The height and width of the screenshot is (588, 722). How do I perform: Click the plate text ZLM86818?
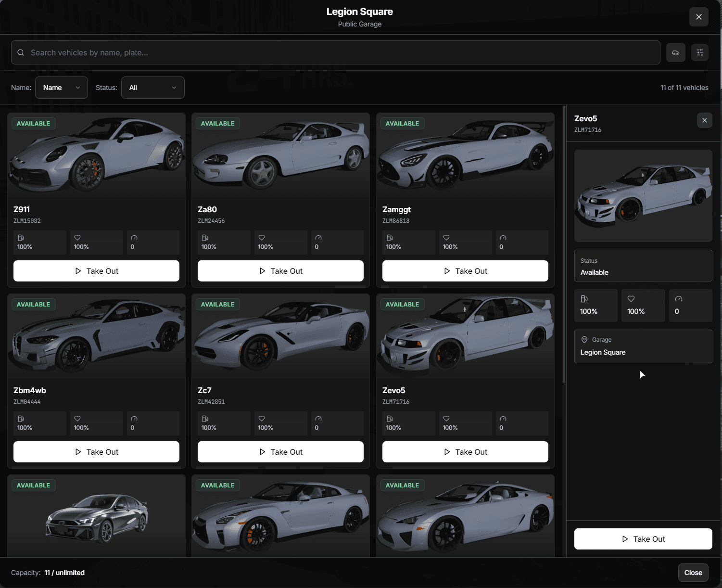coord(396,221)
